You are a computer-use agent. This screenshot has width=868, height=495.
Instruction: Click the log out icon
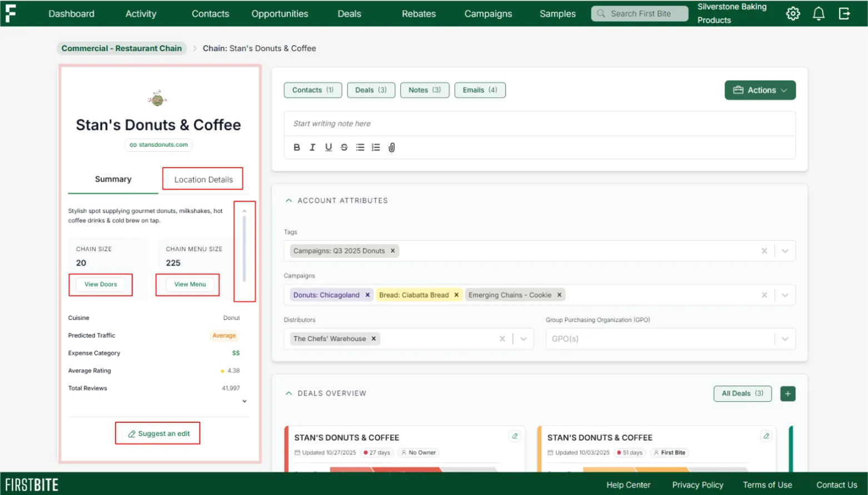(x=844, y=13)
